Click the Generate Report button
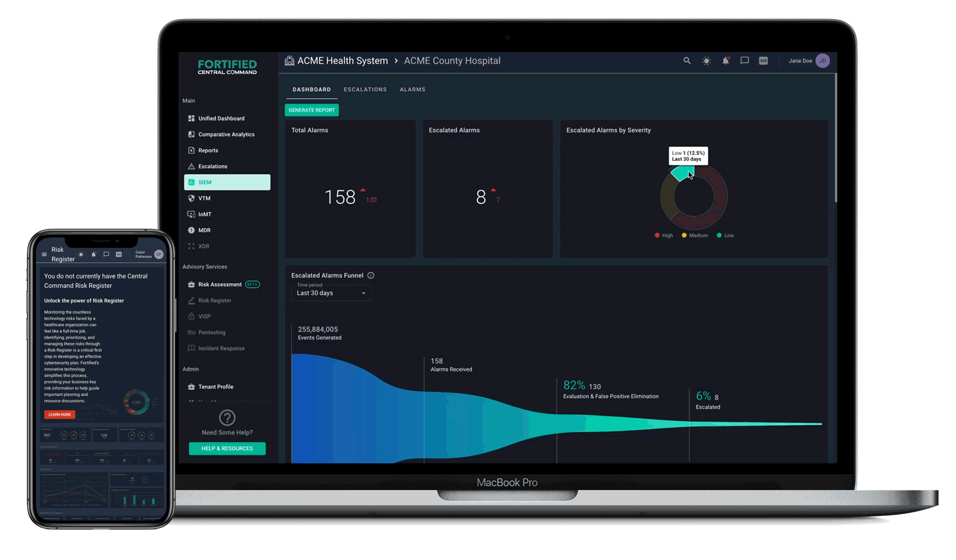 tap(312, 110)
